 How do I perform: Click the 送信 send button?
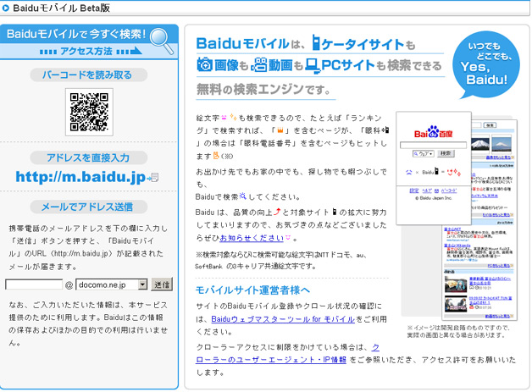163,284
